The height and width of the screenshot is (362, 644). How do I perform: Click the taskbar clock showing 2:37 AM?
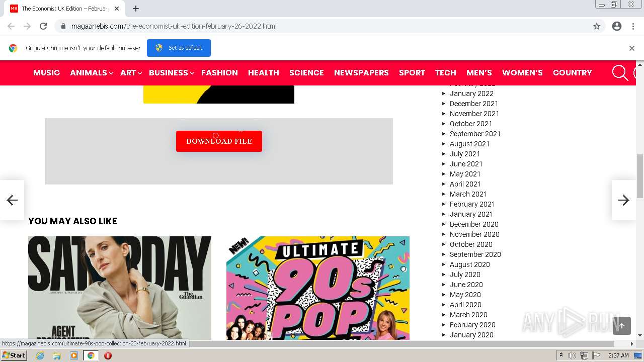pyautogui.click(x=618, y=355)
